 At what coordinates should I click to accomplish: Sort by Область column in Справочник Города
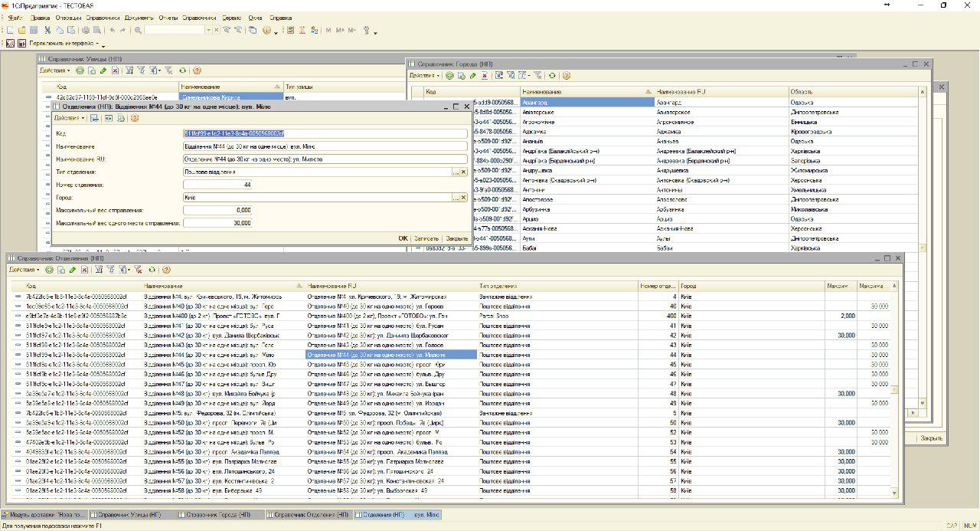(853, 92)
